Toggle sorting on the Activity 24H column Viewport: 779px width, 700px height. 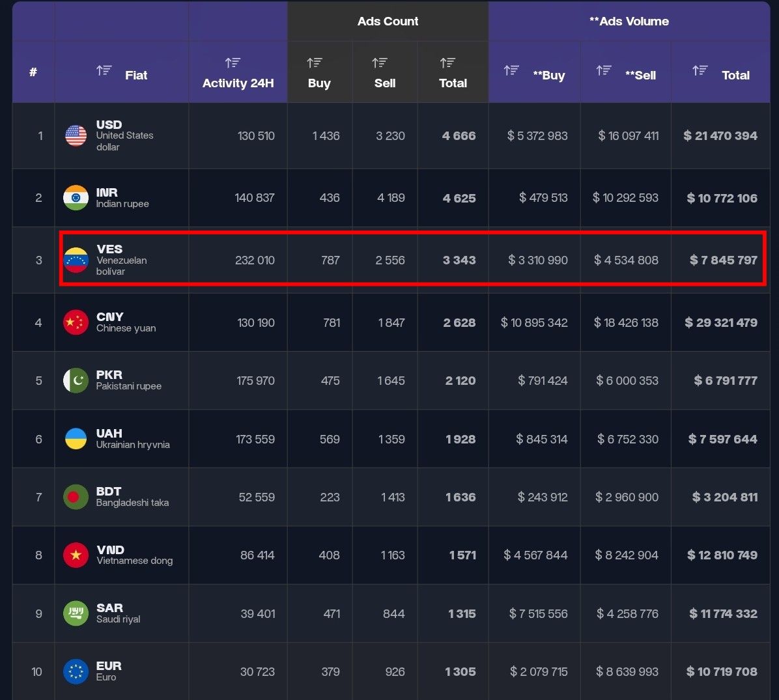[233, 63]
